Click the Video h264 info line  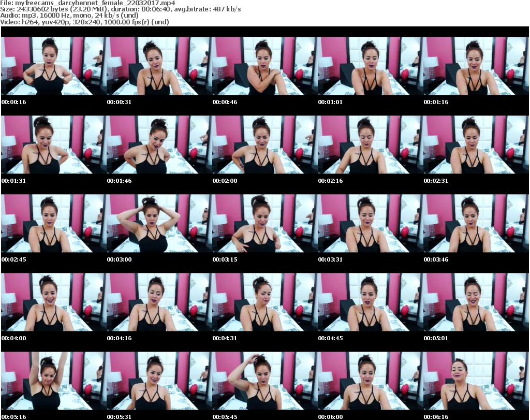pyautogui.click(x=84, y=22)
